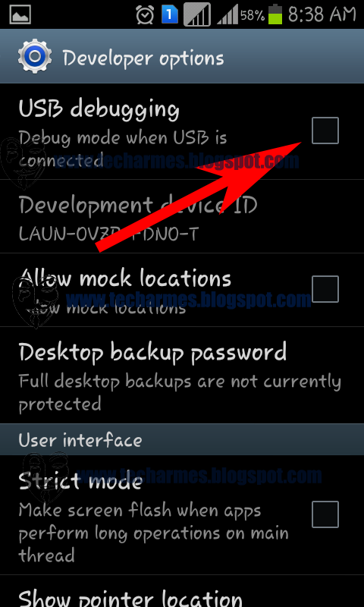Tap the 8:38 AM clock
Screen dimensions: 364x607
click(322, 14)
